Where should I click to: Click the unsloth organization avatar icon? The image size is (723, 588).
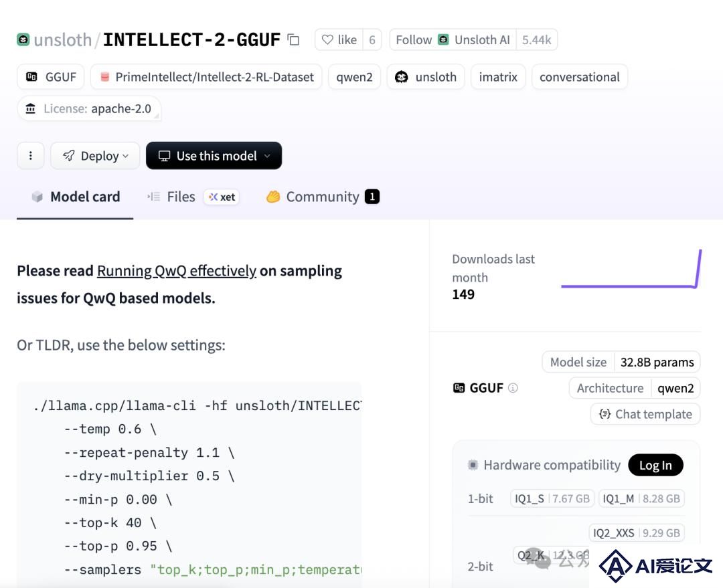click(x=23, y=39)
